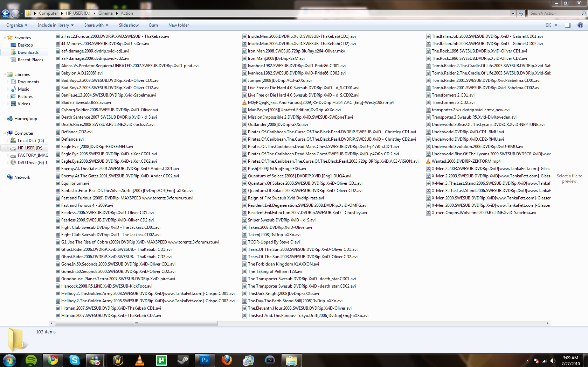The height and width of the screenshot is (367, 588).
Task: Open VLC media player from taskbar
Action: [x=140, y=360]
